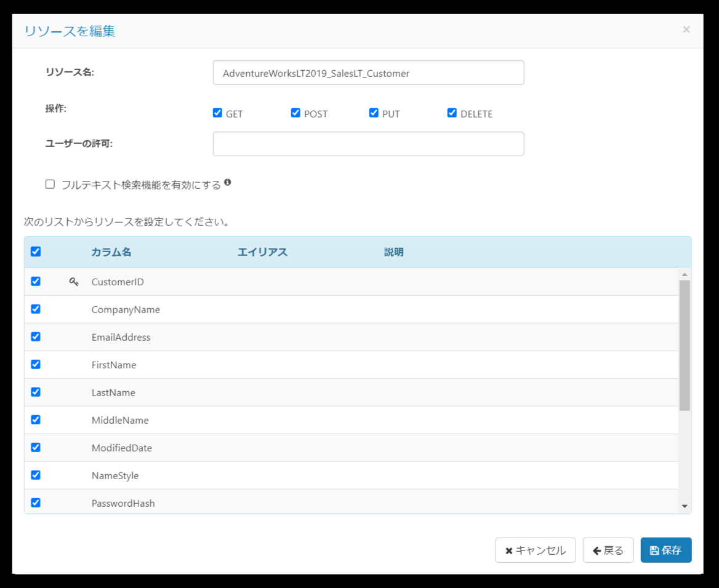The height and width of the screenshot is (588, 719).
Task: Click the PasswordHash column name text
Action: (123, 503)
